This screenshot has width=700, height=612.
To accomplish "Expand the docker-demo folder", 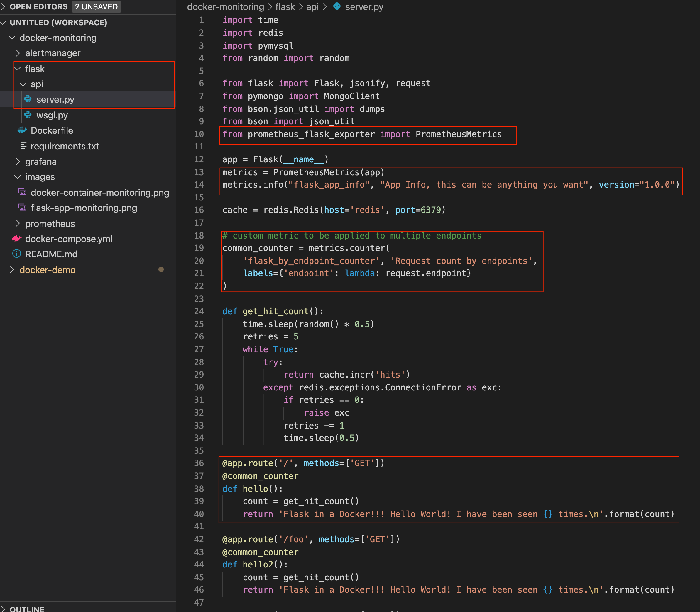I will 12,270.
